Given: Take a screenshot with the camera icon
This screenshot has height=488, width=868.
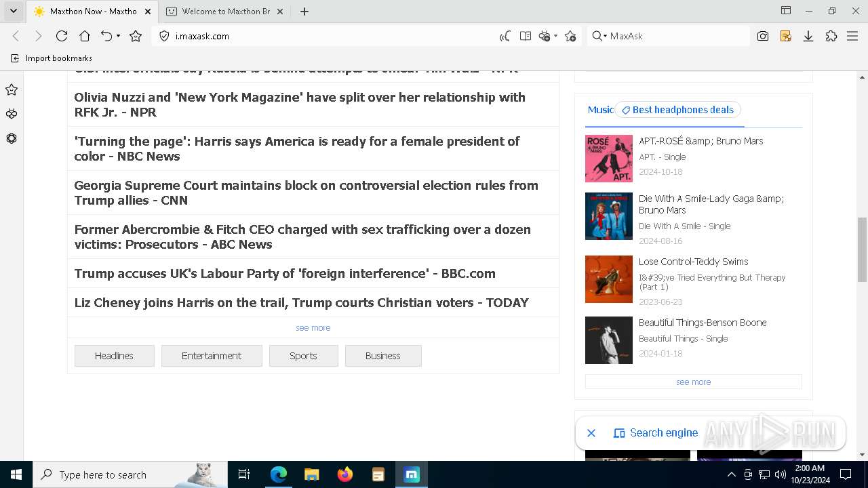Looking at the screenshot, I should pos(763,36).
